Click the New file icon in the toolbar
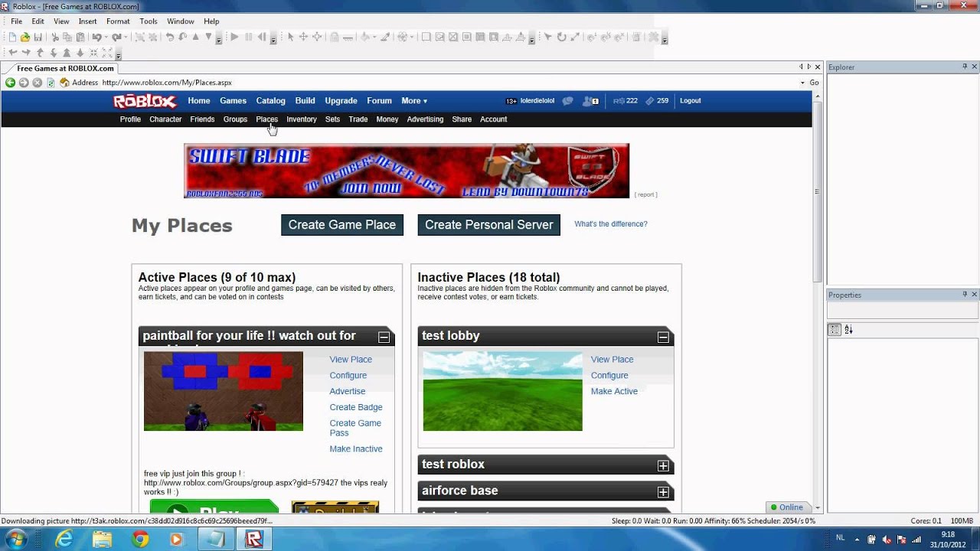This screenshot has width=980, height=551. tap(12, 37)
